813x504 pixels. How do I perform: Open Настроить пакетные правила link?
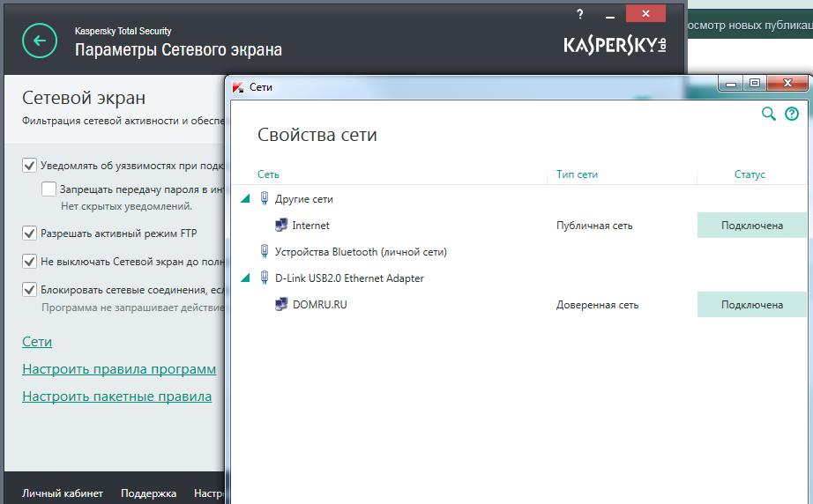[x=116, y=397]
